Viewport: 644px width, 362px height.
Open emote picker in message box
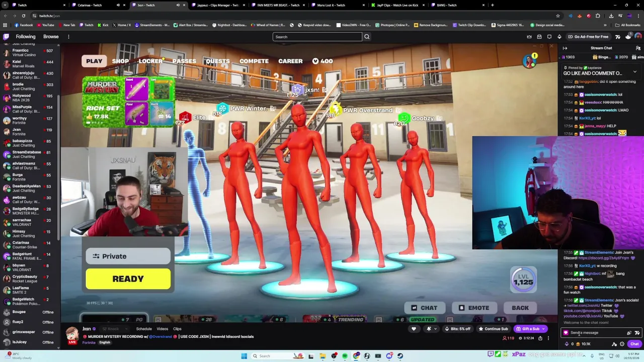pos(637,333)
